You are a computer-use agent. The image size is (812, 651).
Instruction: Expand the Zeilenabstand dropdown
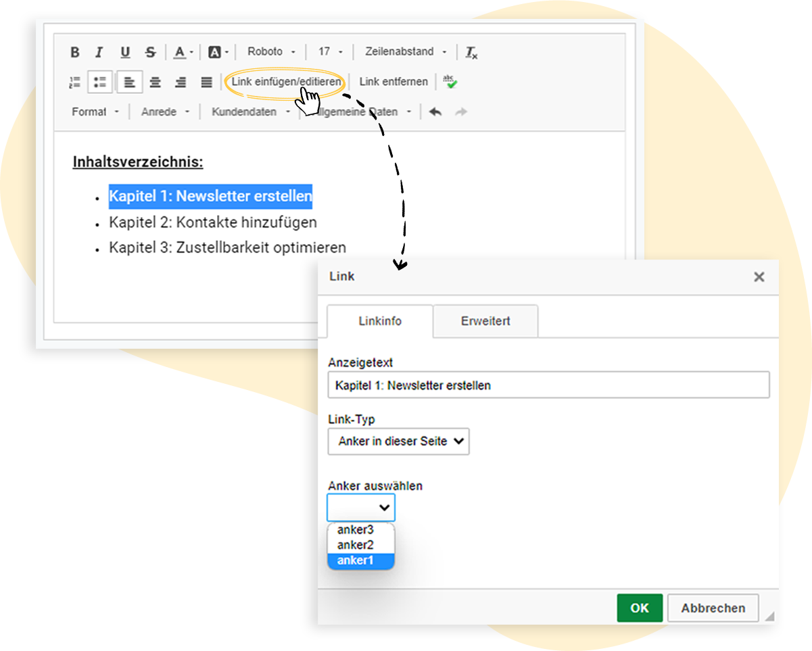click(406, 52)
